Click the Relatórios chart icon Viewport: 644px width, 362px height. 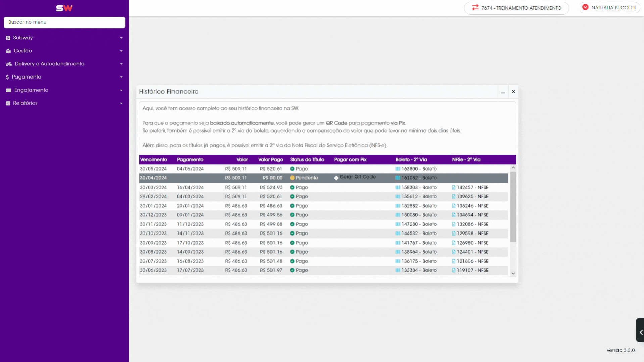[x=8, y=103]
